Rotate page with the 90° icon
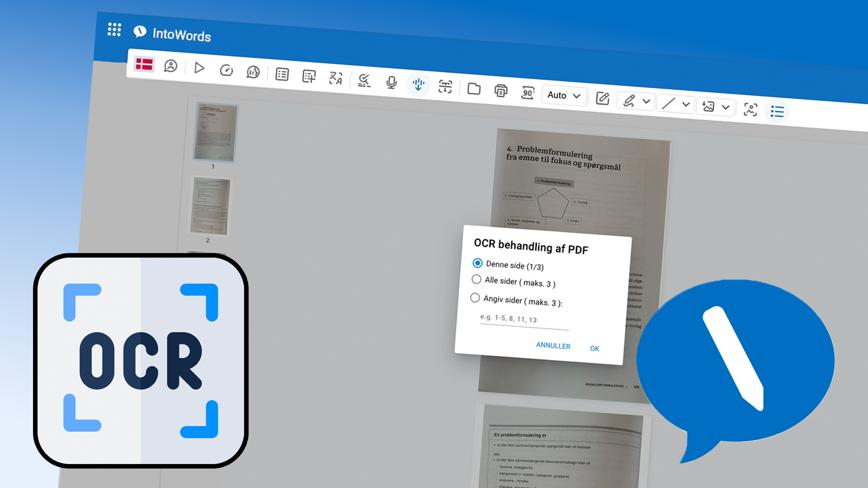 528,93
